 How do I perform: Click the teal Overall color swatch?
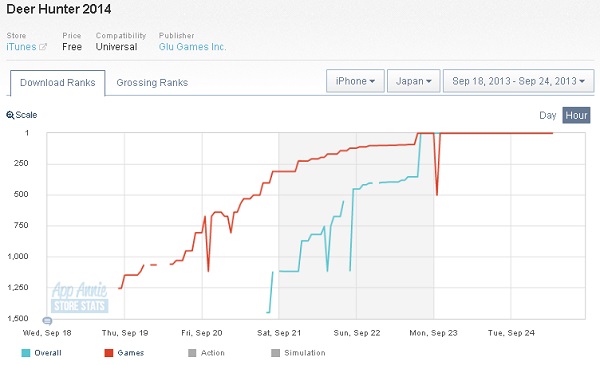coord(26,353)
